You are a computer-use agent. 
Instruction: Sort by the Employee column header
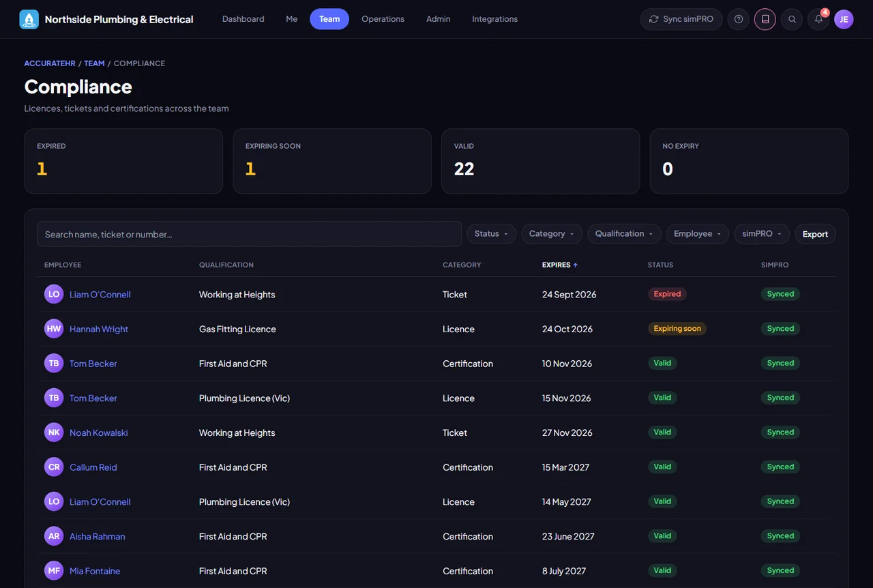(x=63, y=265)
